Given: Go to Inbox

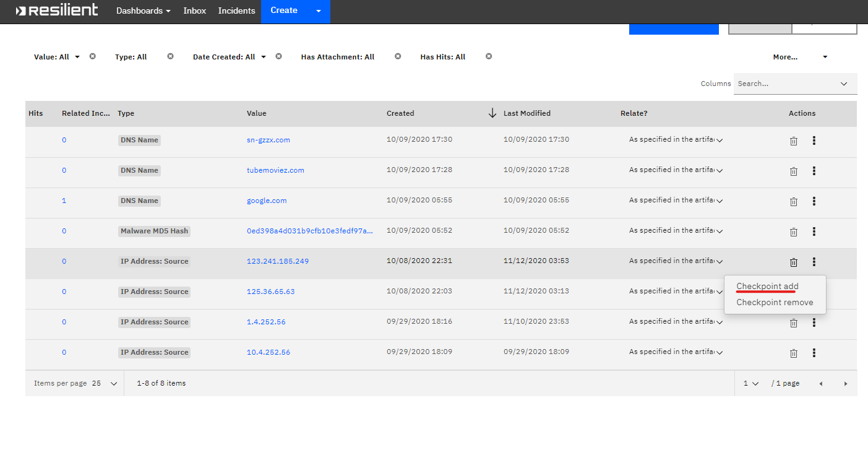Looking at the screenshot, I should click(195, 11).
